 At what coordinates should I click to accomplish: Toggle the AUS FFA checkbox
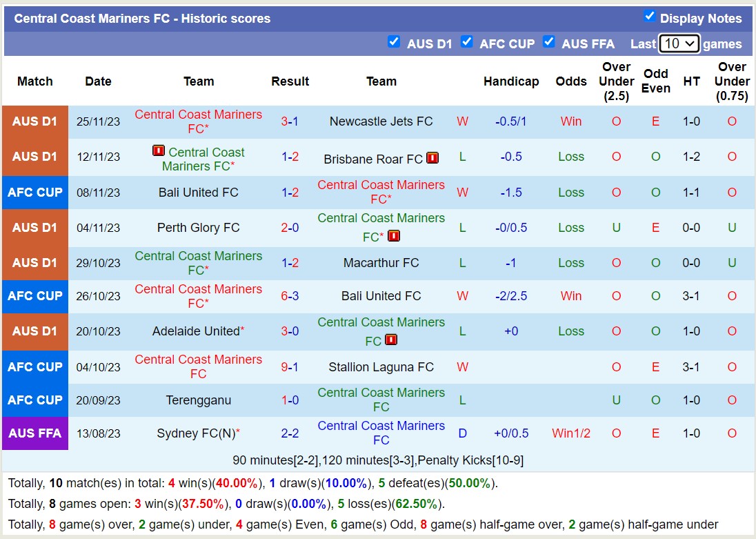coord(548,41)
